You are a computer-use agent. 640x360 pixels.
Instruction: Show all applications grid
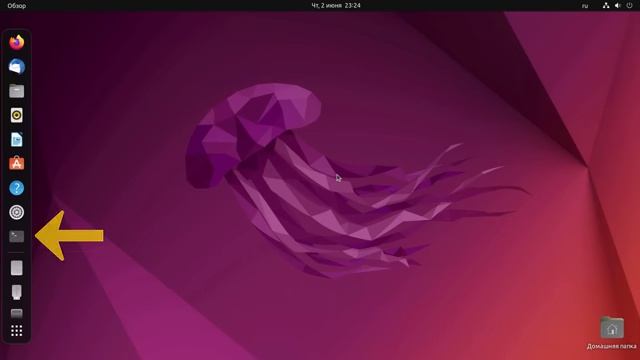pos(17,331)
